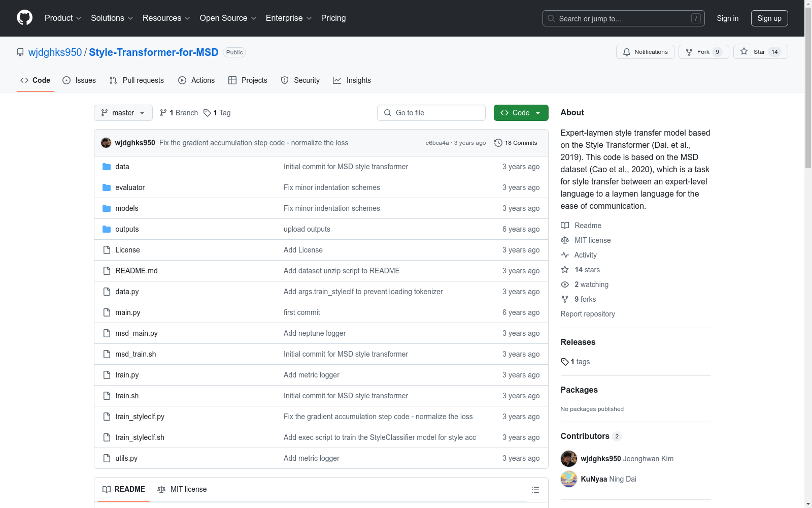Open the Enterprise dropdown
812x508 pixels.
pos(289,18)
